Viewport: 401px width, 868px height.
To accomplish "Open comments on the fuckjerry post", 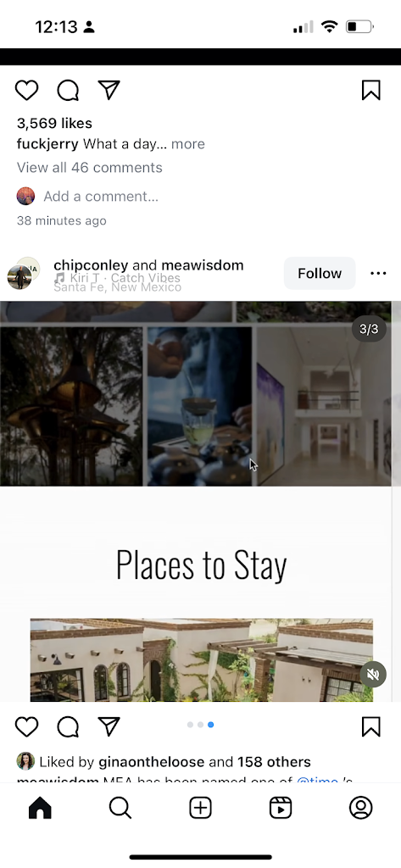I will pos(68,90).
